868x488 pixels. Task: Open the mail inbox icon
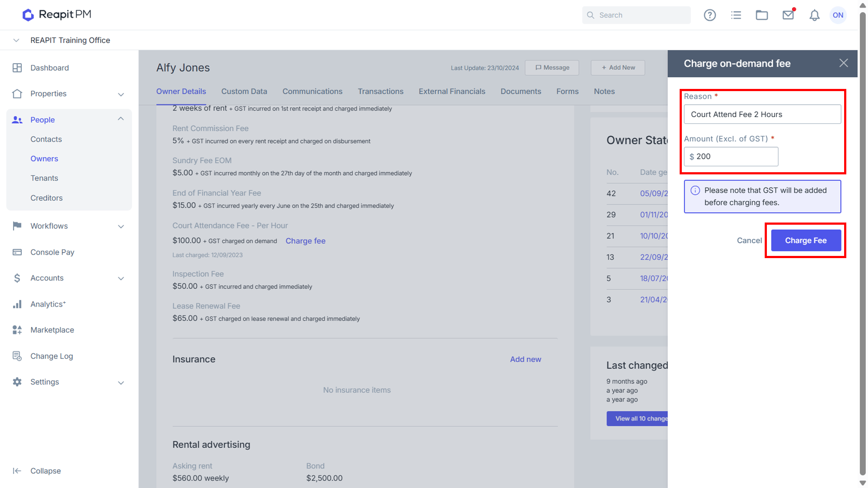788,15
